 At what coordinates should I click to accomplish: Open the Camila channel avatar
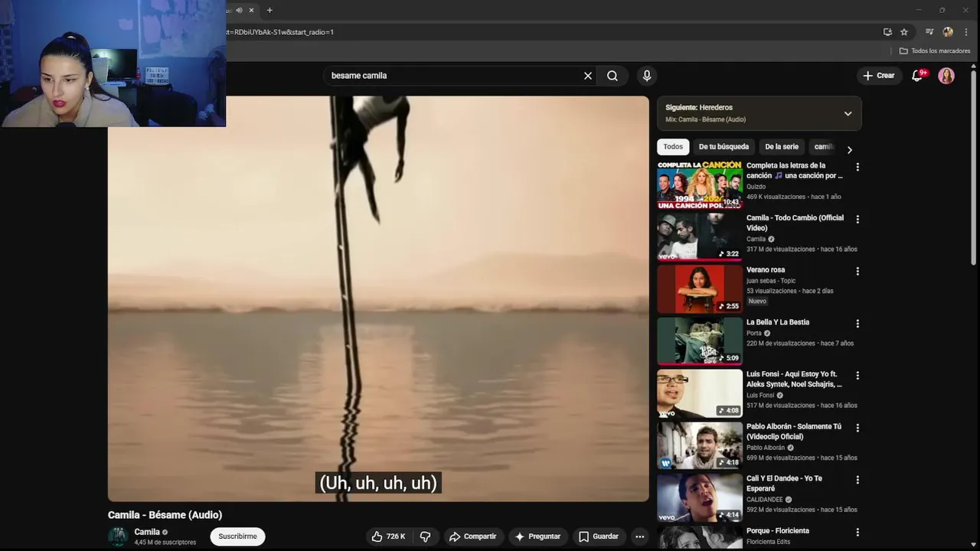[x=118, y=536]
